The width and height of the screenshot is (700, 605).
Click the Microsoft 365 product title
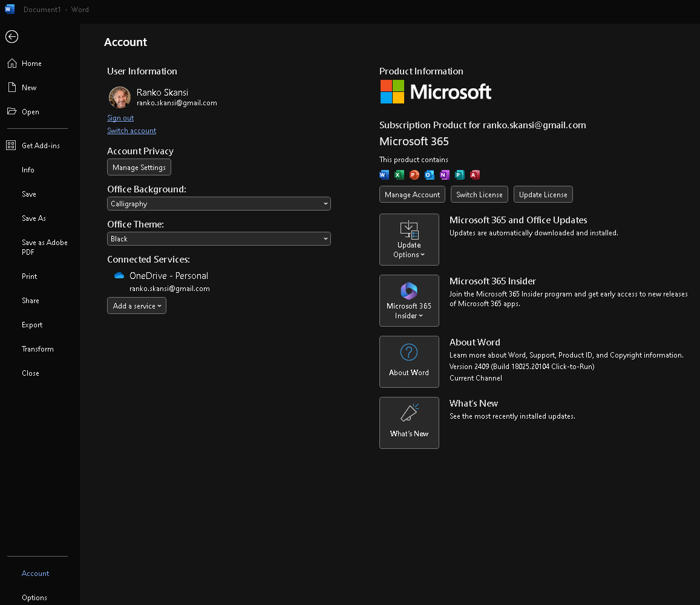click(x=414, y=142)
